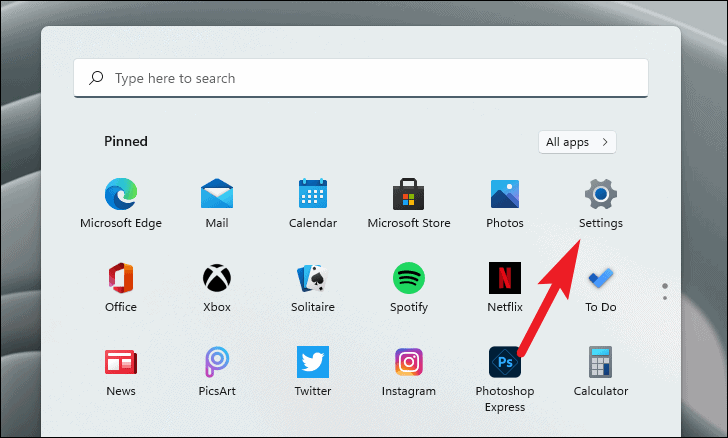Viewport: 728px width, 438px height.
Task: Go to next pinned page via lower dot
Action: (x=665, y=298)
